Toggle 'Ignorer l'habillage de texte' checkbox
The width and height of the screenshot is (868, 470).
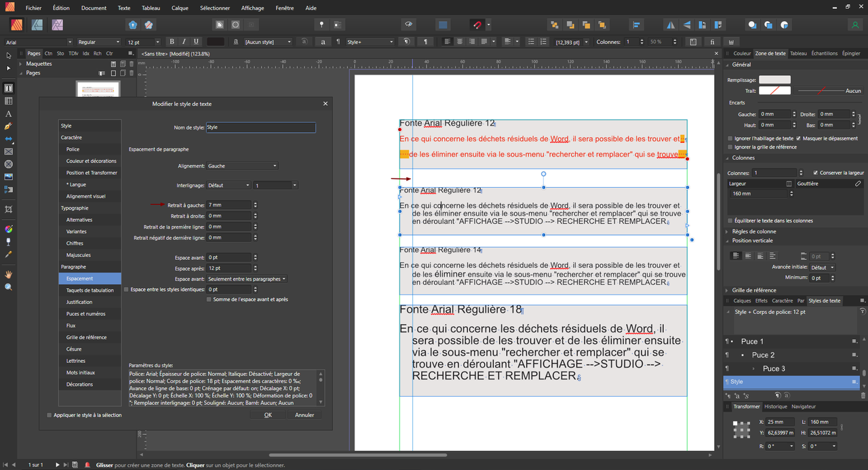pyautogui.click(x=730, y=138)
